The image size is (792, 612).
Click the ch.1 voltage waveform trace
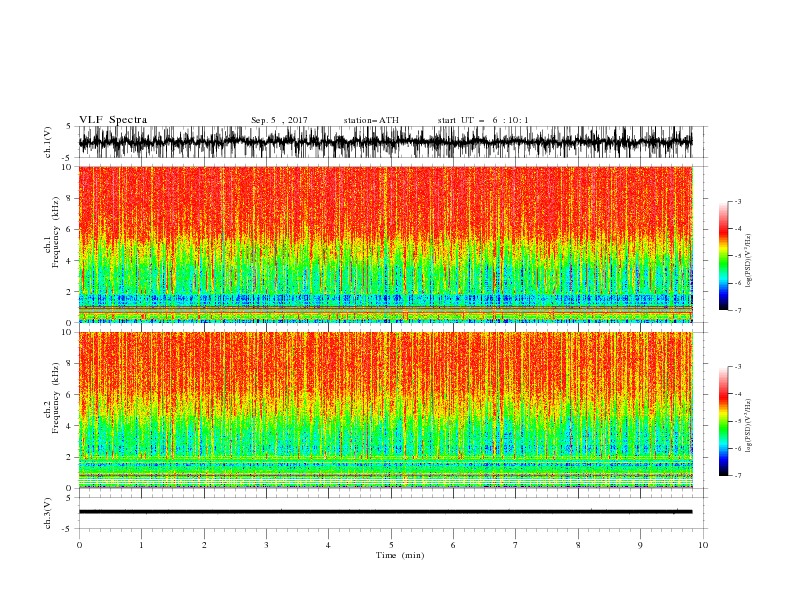click(x=385, y=142)
